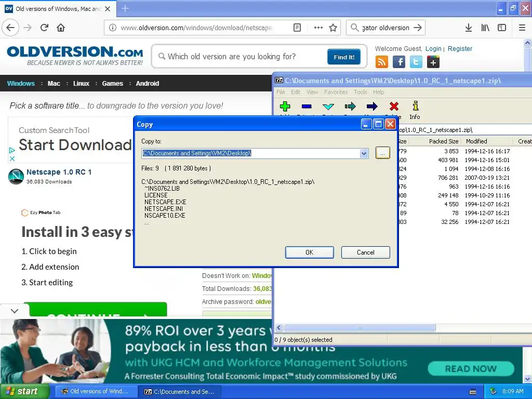Click the Firefox back arrow button

click(x=10, y=28)
